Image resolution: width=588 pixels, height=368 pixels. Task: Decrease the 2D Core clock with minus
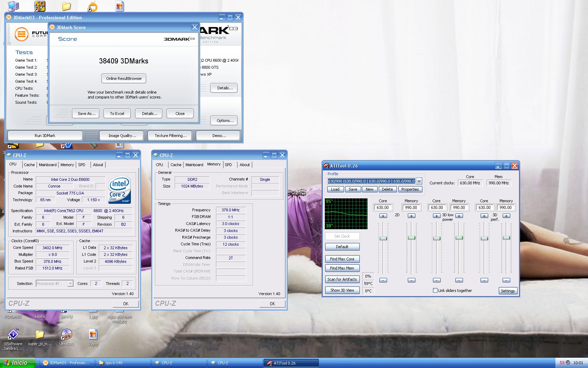[383, 280]
